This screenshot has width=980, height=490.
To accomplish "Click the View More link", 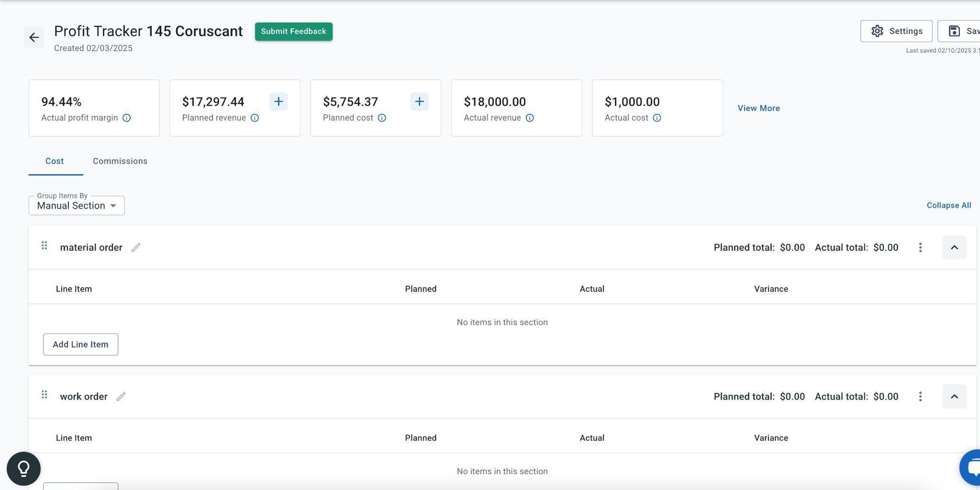I will coord(758,108).
